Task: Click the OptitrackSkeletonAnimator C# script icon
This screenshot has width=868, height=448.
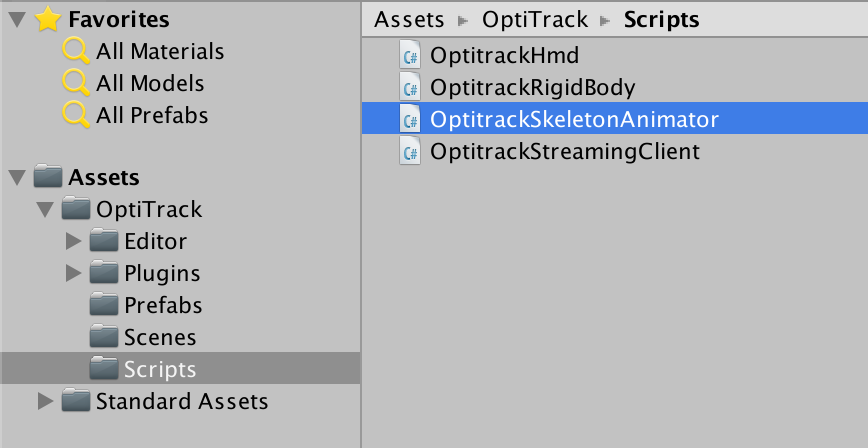Action: (410, 119)
